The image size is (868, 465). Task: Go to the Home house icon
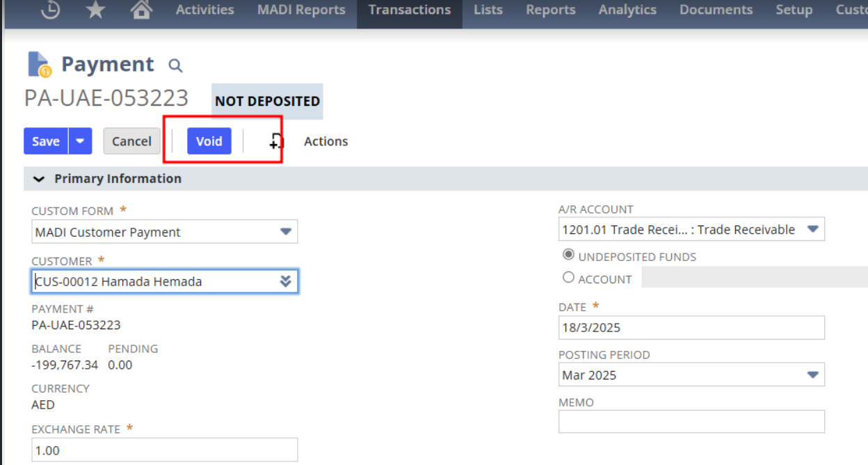pyautogui.click(x=142, y=10)
